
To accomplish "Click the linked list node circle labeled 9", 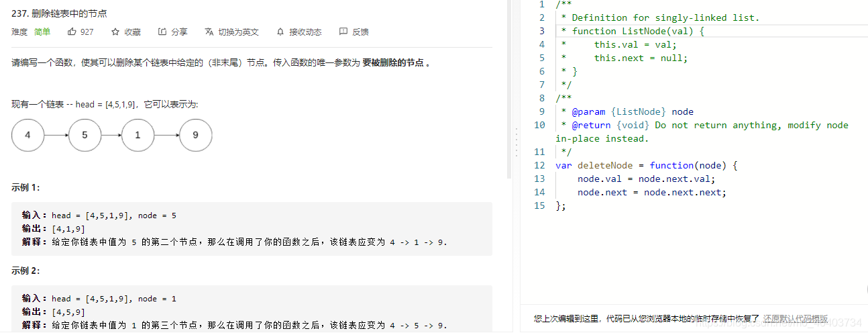I will point(195,135).
